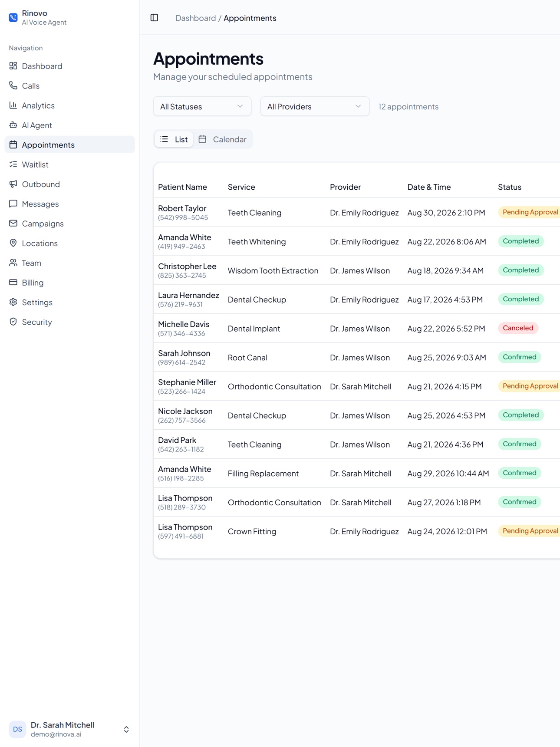Click the Provider column header
560x747 pixels.
point(345,187)
